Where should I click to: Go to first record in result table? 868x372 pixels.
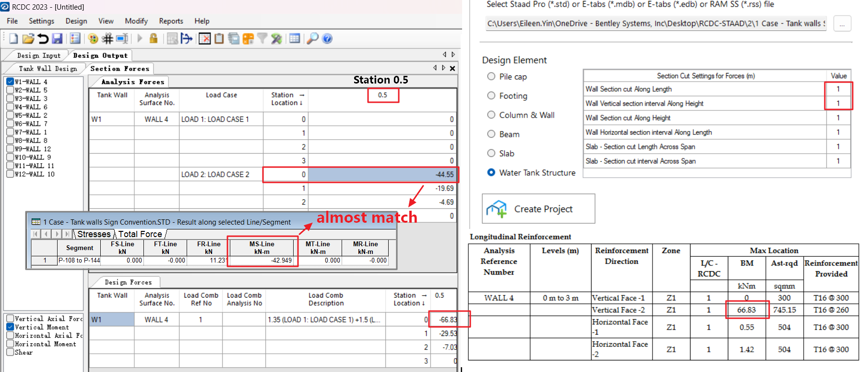(36, 234)
